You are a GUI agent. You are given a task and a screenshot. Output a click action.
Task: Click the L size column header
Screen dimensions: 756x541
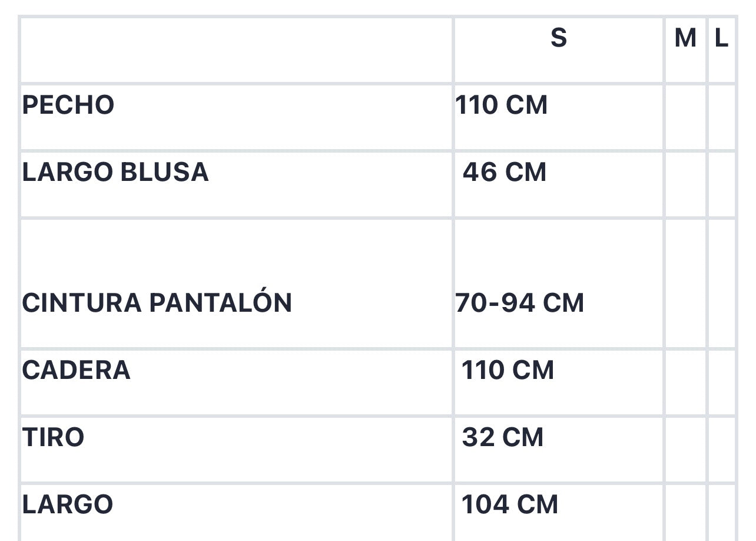(x=722, y=38)
